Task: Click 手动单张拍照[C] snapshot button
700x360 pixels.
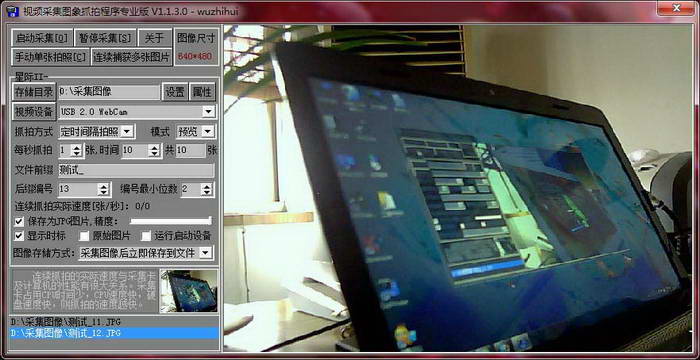Action: pos(51,57)
